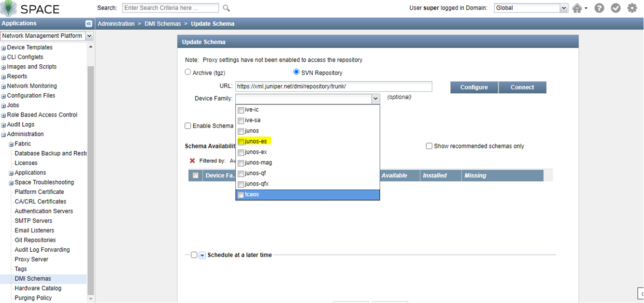The image size is (644, 303).
Task: Collapse the Administration tree node
Action: (3, 135)
